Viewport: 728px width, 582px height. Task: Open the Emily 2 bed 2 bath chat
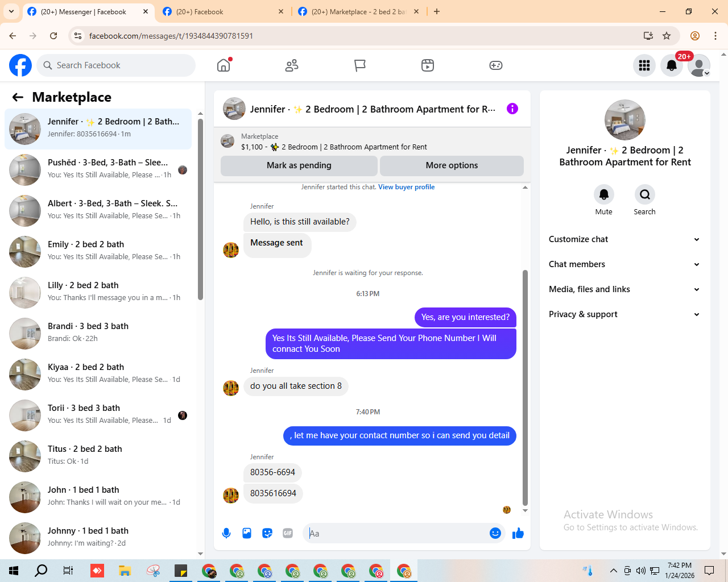pyautogui.click(x=98, y=252)
